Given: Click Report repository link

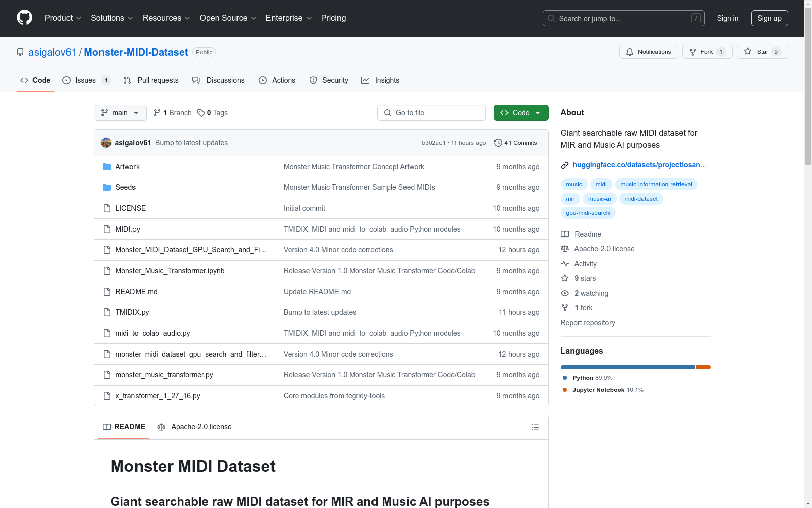Looking at the screenshot, I should coord(588,323).
